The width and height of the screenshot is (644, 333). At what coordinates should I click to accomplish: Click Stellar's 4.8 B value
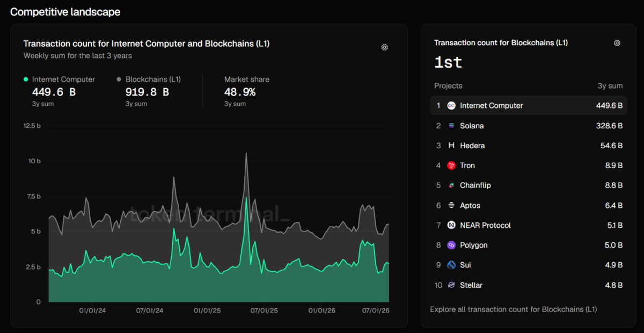pos(614,285)
